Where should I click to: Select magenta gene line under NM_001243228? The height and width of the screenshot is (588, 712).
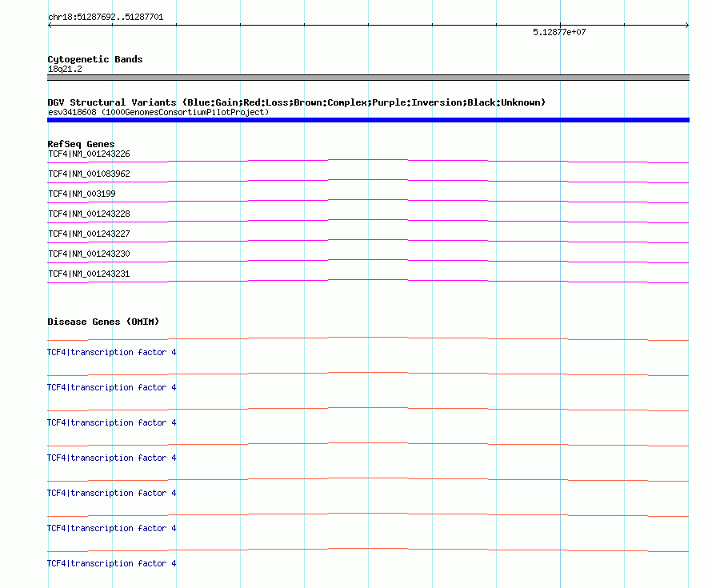coord(368,221)
